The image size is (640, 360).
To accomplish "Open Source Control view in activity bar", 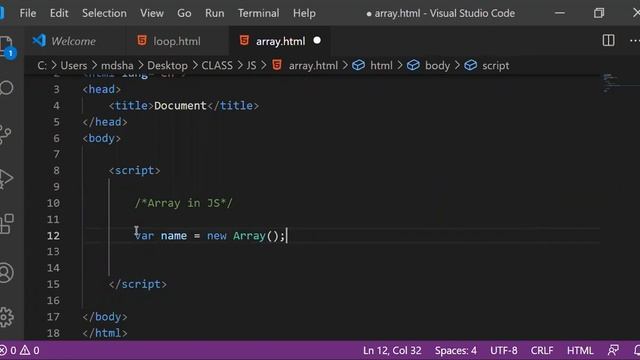I will tap(5, 135).
